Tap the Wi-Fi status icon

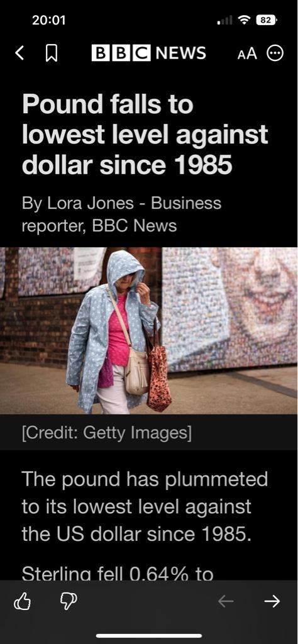click(245, 19)
